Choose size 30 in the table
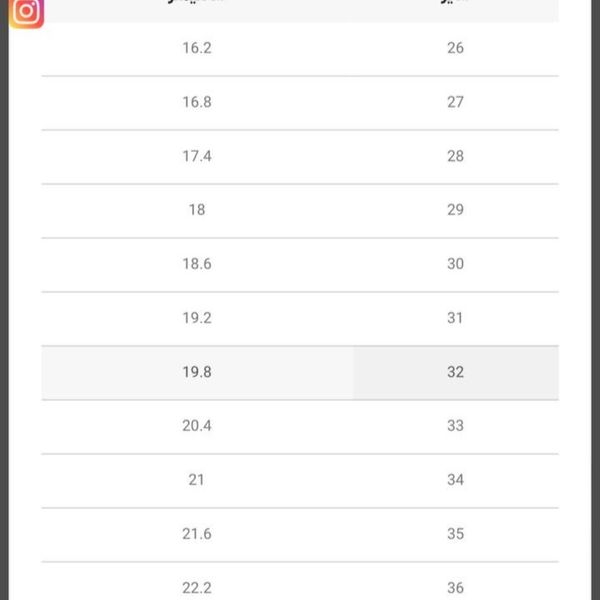 tap(455, 264)
